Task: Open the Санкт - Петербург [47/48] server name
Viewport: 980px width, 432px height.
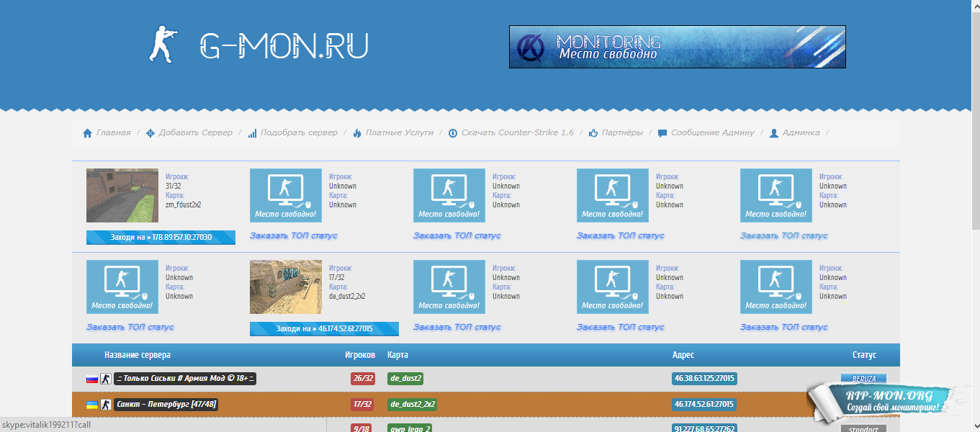Action: (166, 405)
